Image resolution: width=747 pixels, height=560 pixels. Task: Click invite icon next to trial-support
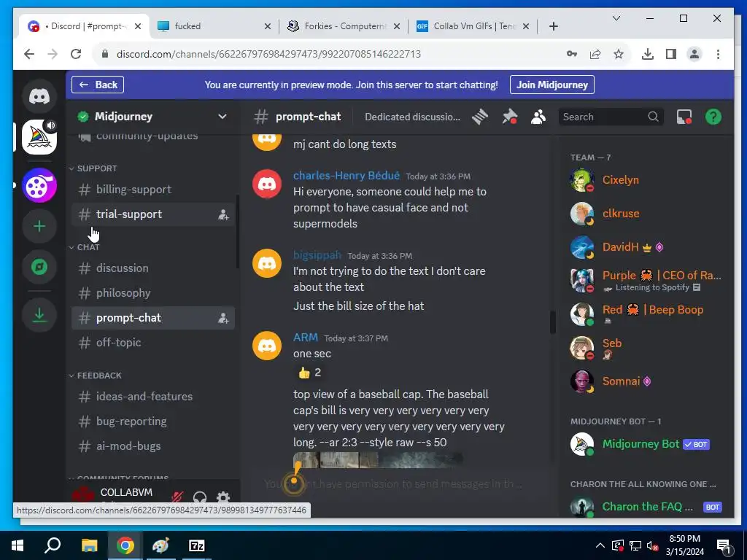(x=223, y=215)
